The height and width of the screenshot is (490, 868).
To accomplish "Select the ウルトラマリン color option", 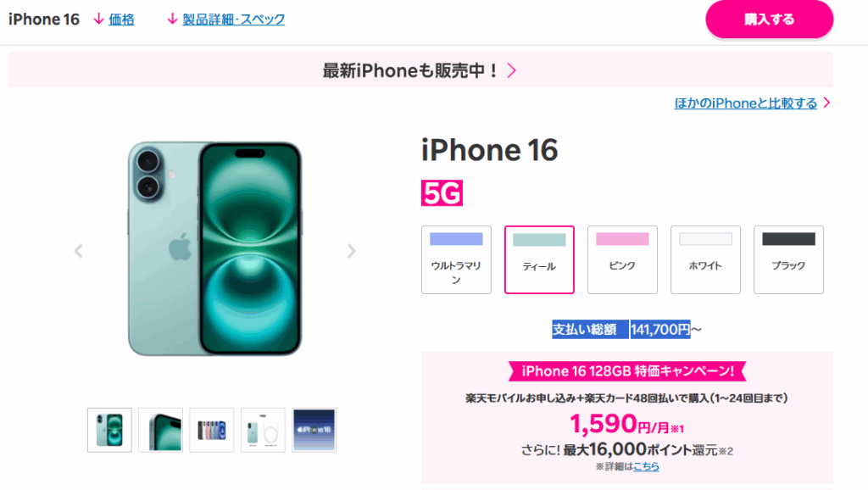I will 456,259.
